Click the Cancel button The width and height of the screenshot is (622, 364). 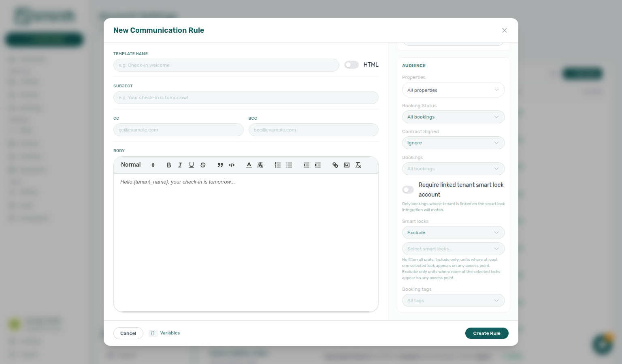coord(128,333)
